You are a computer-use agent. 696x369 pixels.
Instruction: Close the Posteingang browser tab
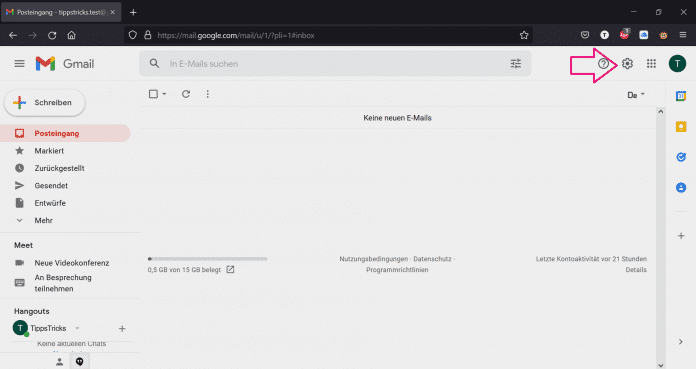pyautogui.click(x=112, y=12)
